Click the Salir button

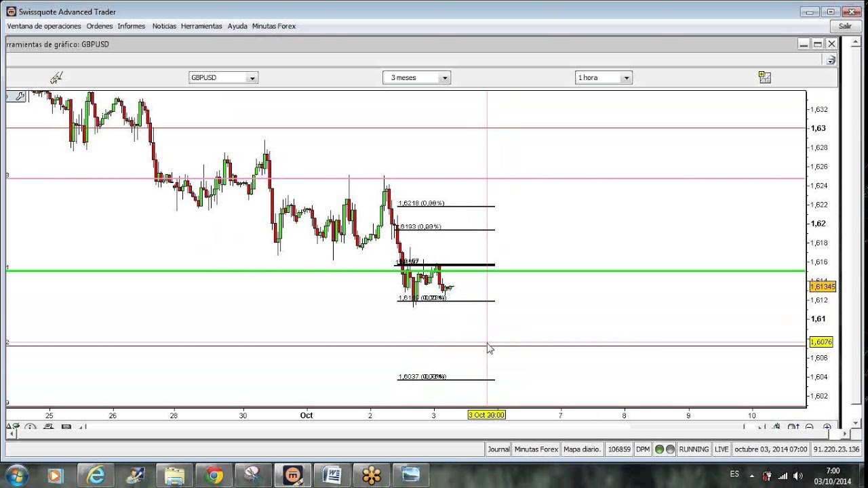[x=845, y=26]
